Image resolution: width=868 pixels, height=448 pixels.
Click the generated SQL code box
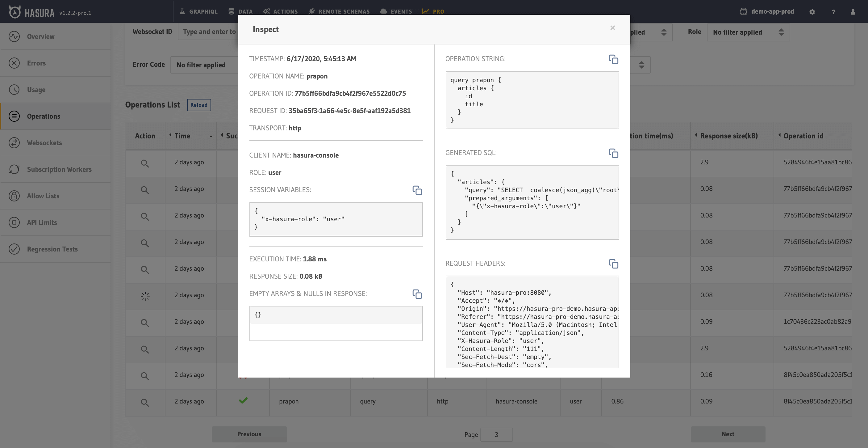click(x=532, y=202)
